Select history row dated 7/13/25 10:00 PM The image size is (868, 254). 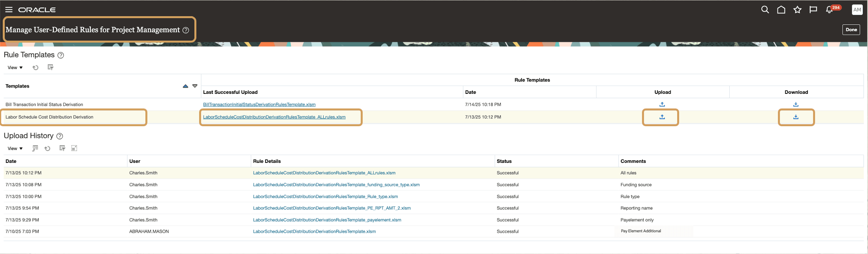[433, 196]
